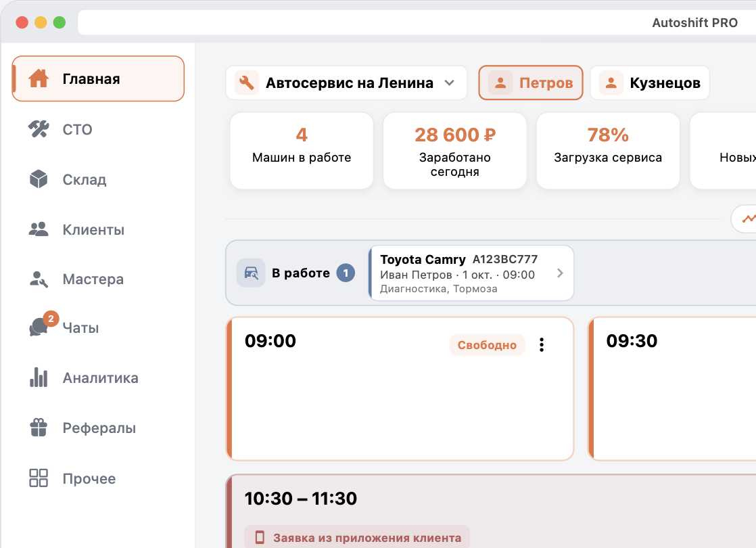
Task: Click the chat bubbles icon next to Чаты
Action: [x=39, y=327]
